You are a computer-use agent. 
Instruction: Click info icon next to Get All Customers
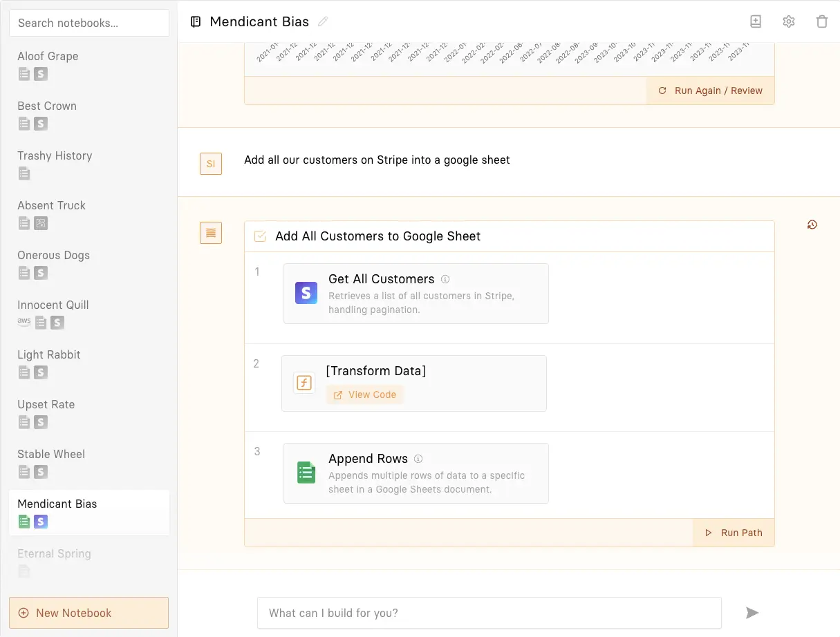[x=445, y=279]
